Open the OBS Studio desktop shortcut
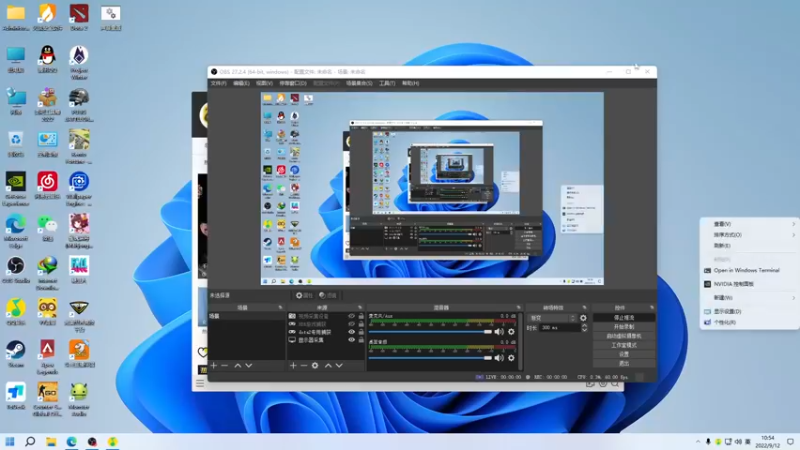This screenshot has height=450, width=800. pyautogui.click(x=16, y=270)
